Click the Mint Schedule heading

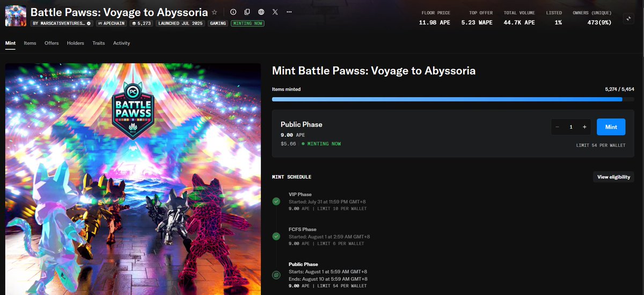(x=291, y=177)
